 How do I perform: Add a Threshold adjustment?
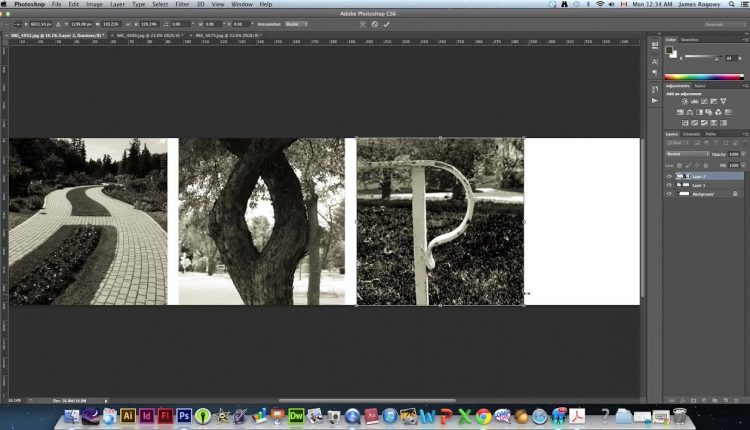(x=704, y=123)
